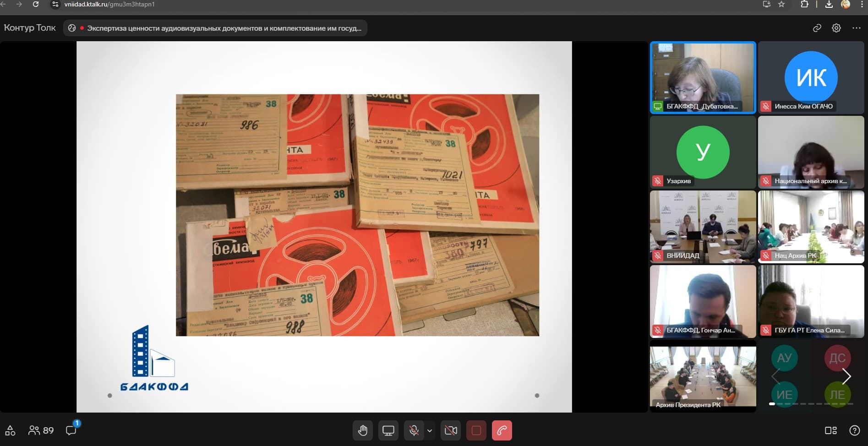868x446 pixels.
Task: Open help question mark icon
Action: click(854, 430)
